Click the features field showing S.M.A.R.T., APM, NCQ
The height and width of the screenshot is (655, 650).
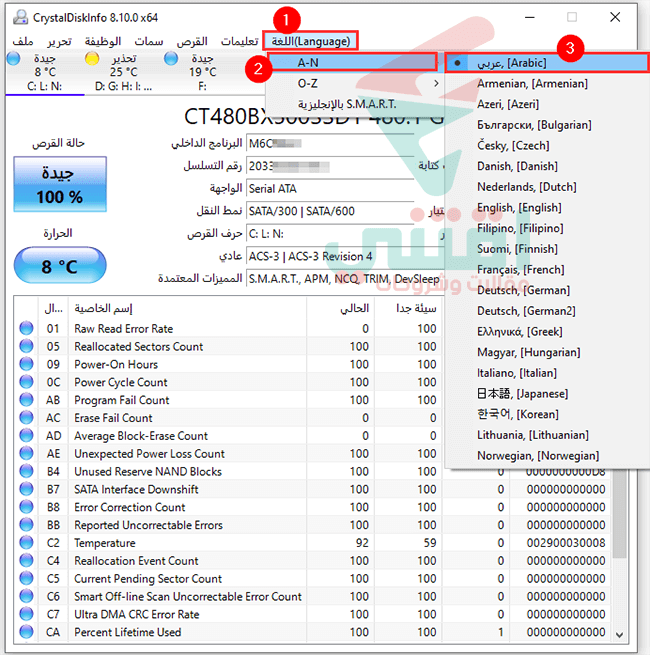(345, 279)
